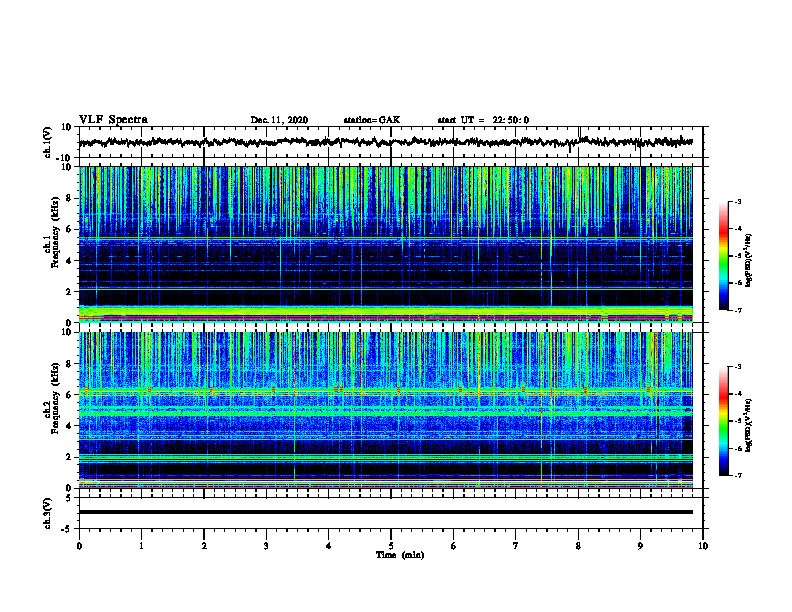Image resolution: width=792 pixels, height=612 pixels.
Task: Click the "-3" label on the ch.1 color bar
Action: [737, 202]
